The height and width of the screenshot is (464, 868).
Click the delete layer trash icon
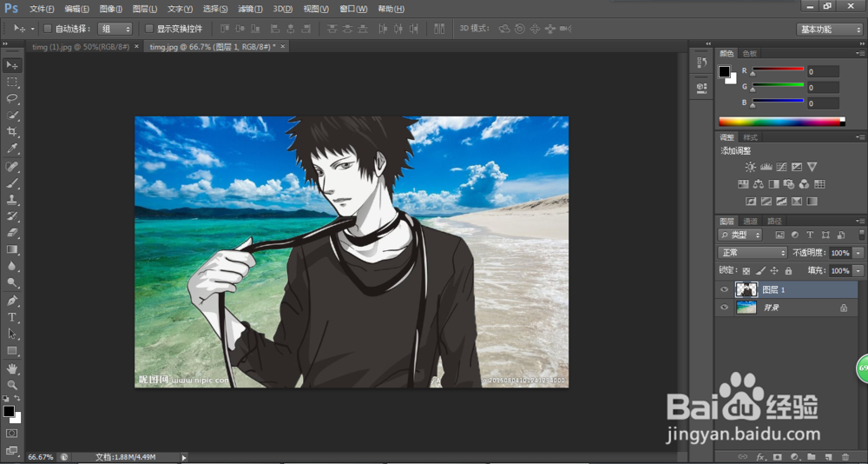click(x=847, y=457)
